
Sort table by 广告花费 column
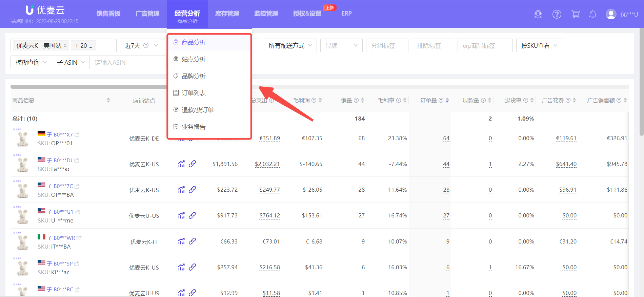(x=574, y=100)
